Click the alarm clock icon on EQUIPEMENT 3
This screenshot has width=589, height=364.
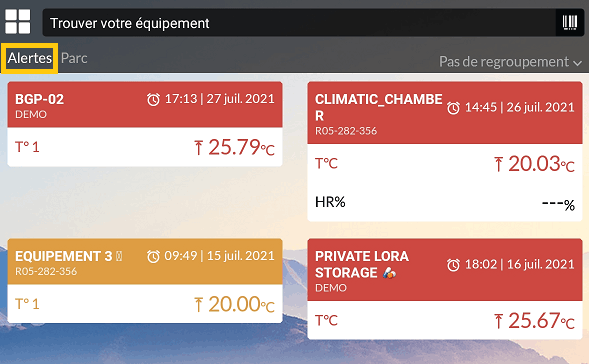pyautogui.click(x=153, y=257)
